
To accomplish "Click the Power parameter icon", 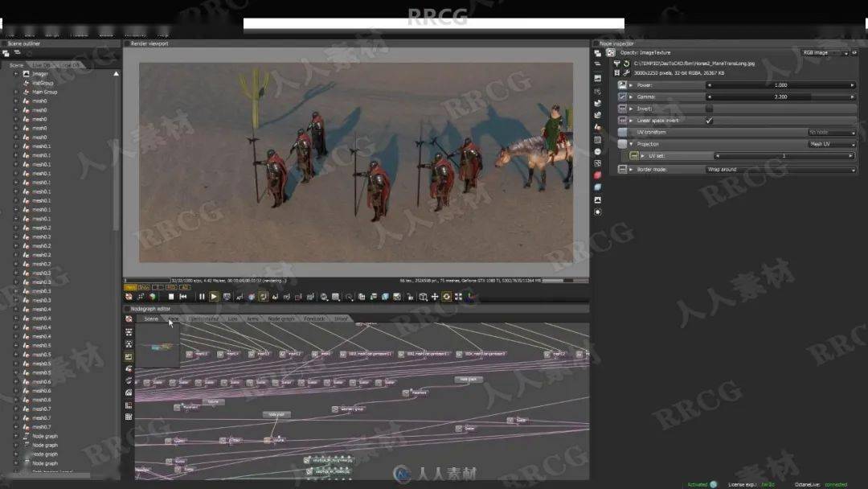I will coord(622,85).
